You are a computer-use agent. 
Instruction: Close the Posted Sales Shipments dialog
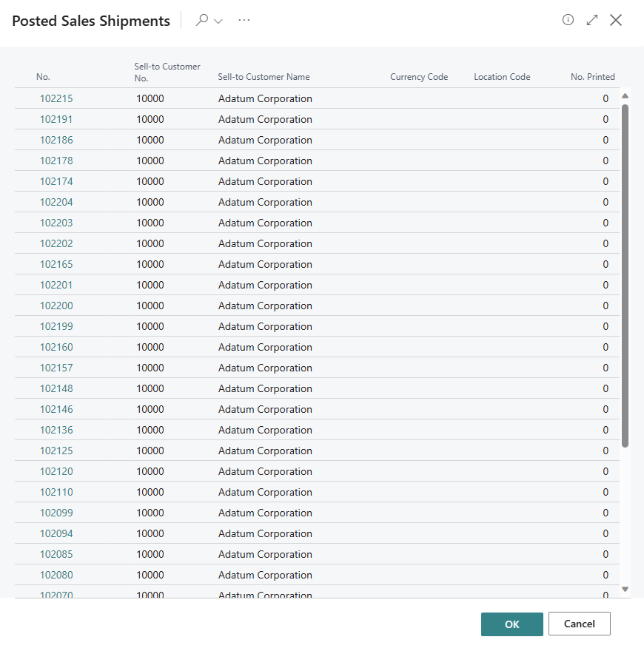click(616, 21)
